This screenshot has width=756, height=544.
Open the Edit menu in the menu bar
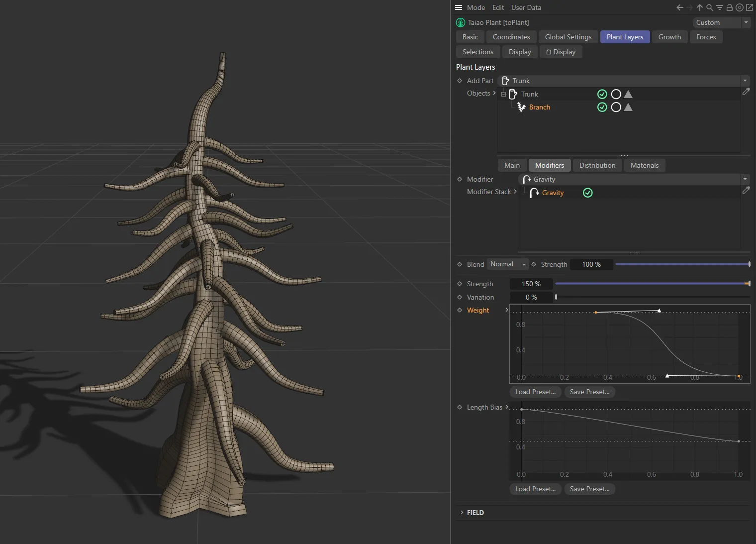point(498,7)
